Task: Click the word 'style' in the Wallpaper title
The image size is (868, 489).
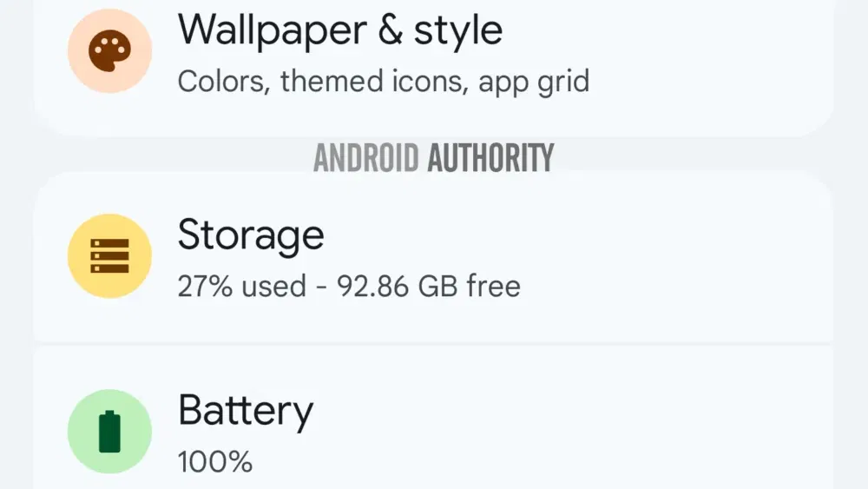Action: (458, 30)
